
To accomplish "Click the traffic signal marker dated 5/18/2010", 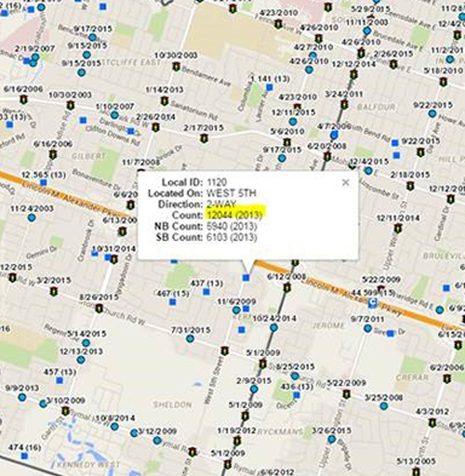I will tap(444, 82).
